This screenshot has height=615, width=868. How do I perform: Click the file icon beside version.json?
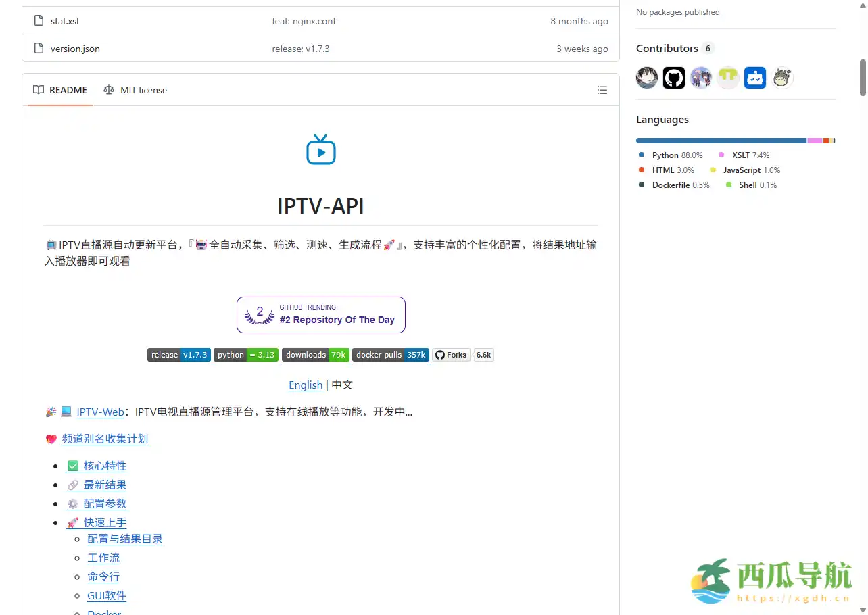click(x=38, y=48)
